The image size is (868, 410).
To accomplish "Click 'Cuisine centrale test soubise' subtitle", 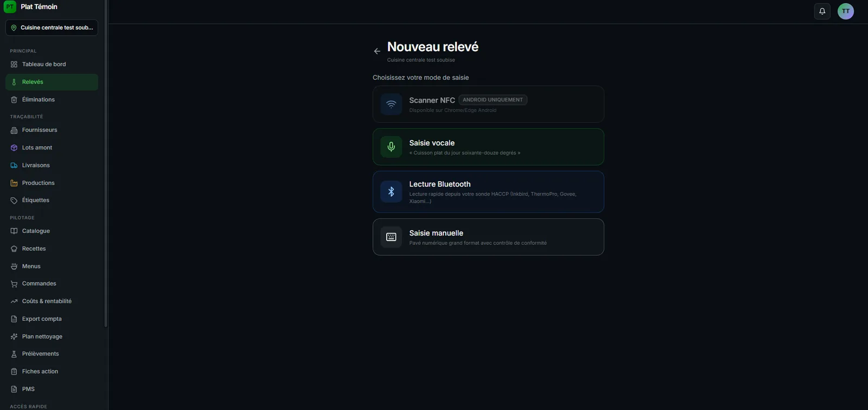I will coord(421,60).
